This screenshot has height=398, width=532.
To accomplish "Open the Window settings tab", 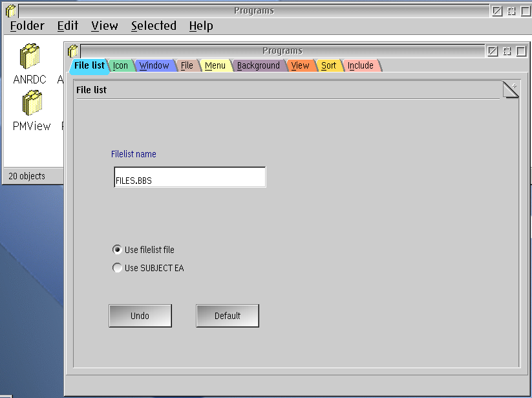I will [154, 65].
